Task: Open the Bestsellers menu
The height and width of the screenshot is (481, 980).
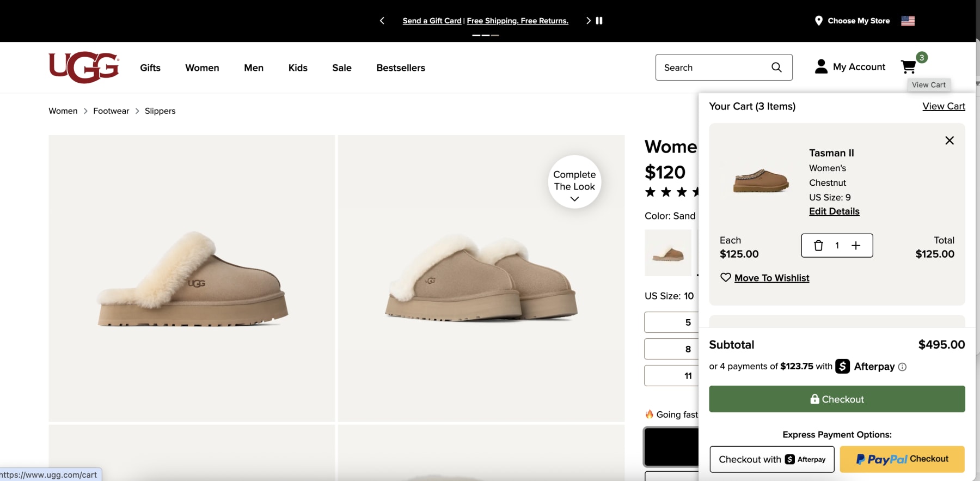Action: [401, 68]
